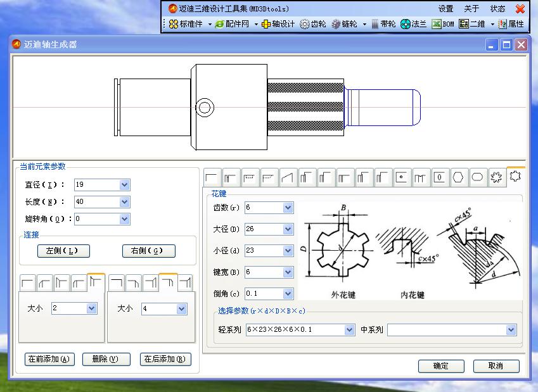538x392 pixels.
Task: Select the rectangular spline 花键 tab
Action: (515, 177)
